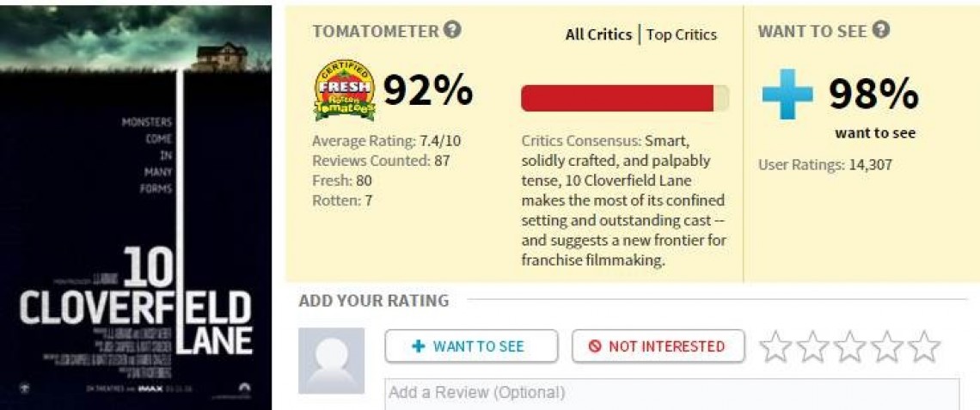This screenshot has height=410, width=980.
Task: Open the 10 Cloverfield Lane poster
Action: pyautogui.click(x=136, y=206)
